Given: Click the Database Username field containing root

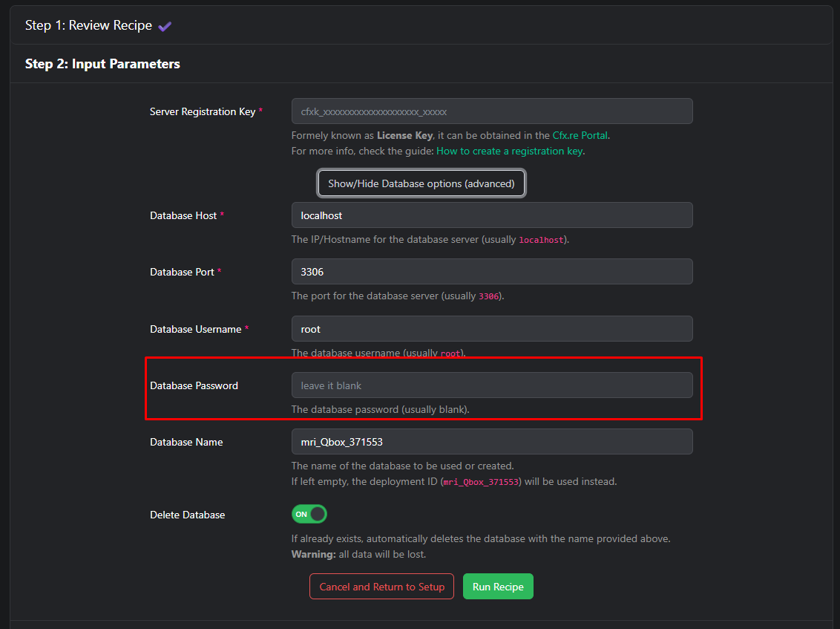Looking at the screenshot, I should click(491, 329).
